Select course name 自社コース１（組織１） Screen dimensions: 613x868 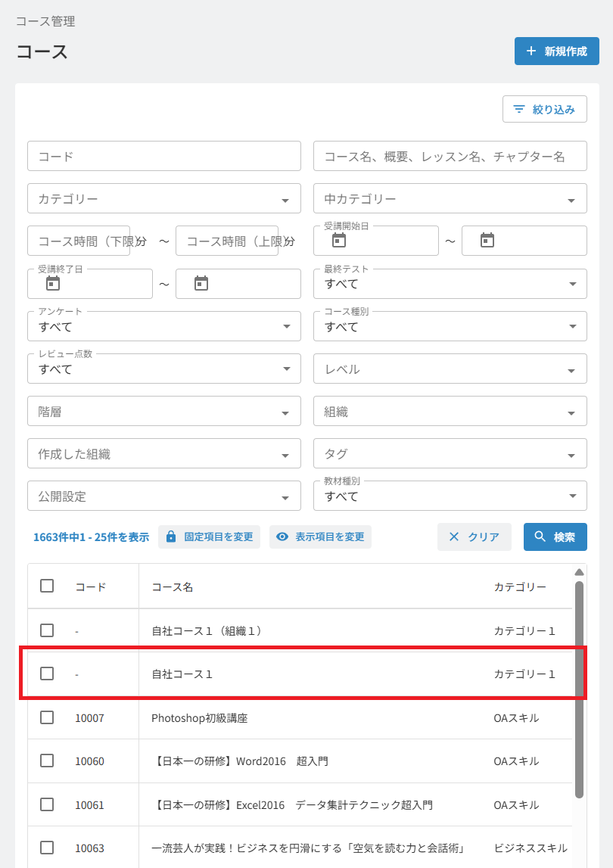(x=207, y=630)
